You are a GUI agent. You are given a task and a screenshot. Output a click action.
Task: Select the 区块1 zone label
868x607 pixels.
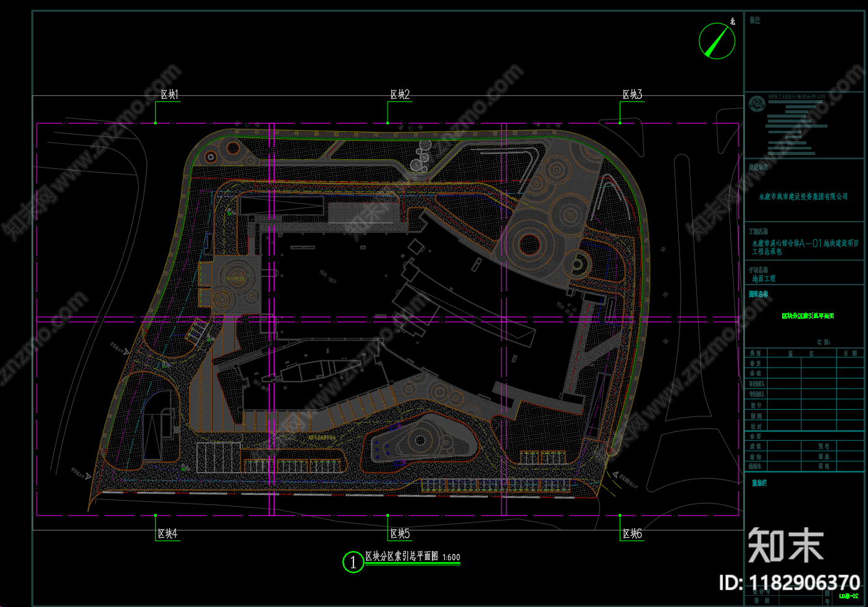pos(169,95)
